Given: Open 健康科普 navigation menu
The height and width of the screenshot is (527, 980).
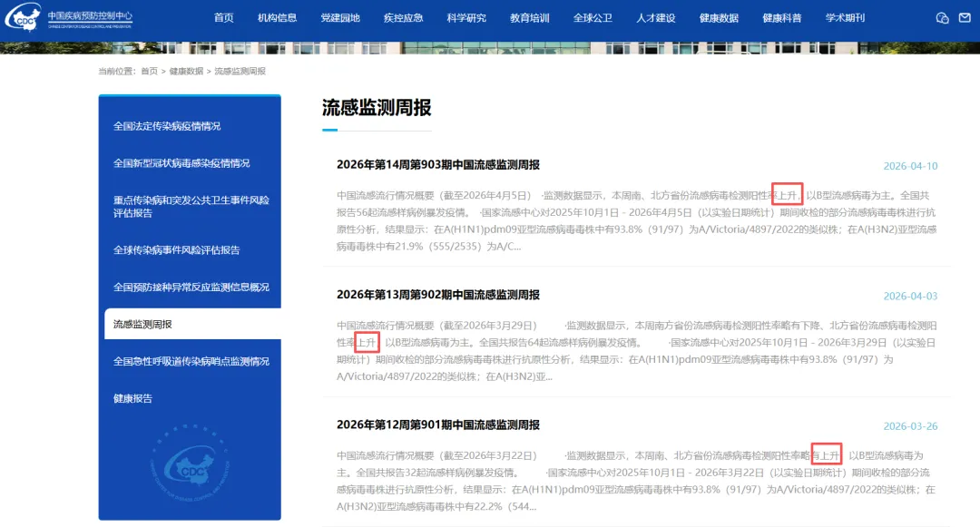Looking at the screenshot, I should tap(782, 18).
